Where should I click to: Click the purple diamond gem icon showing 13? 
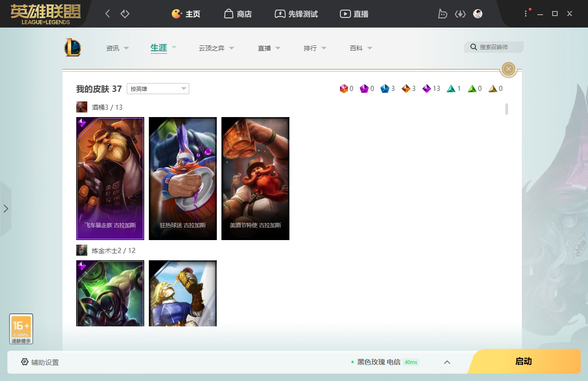coord(427,89)
